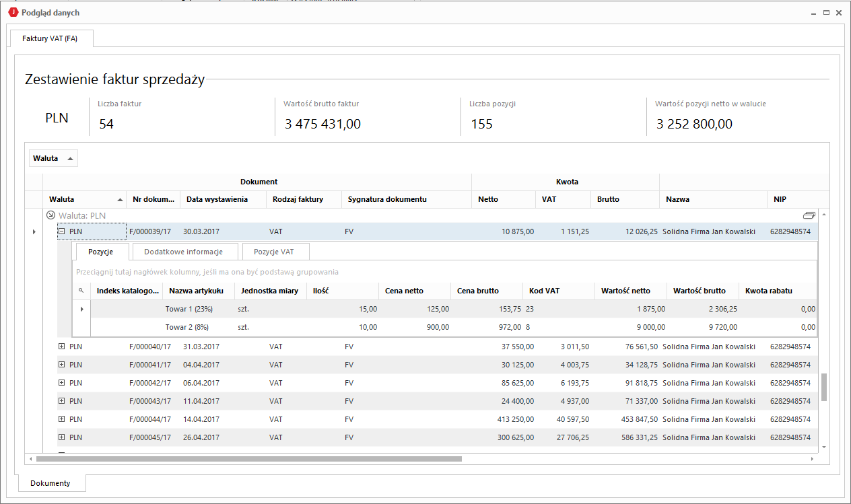Click scroll right arrow of horizontal scrollbar
The width and height of the screenshot is (851, 504).
pyautogui.click(x=812, y=459)
